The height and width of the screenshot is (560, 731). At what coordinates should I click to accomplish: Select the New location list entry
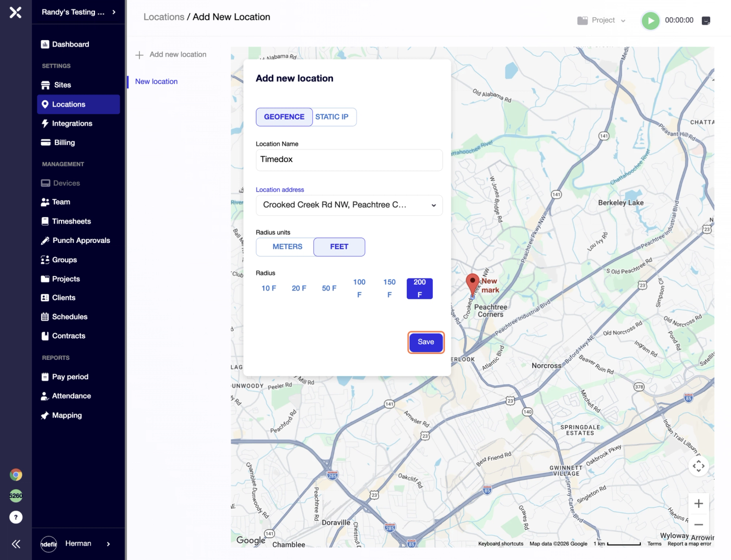[157, 81]
